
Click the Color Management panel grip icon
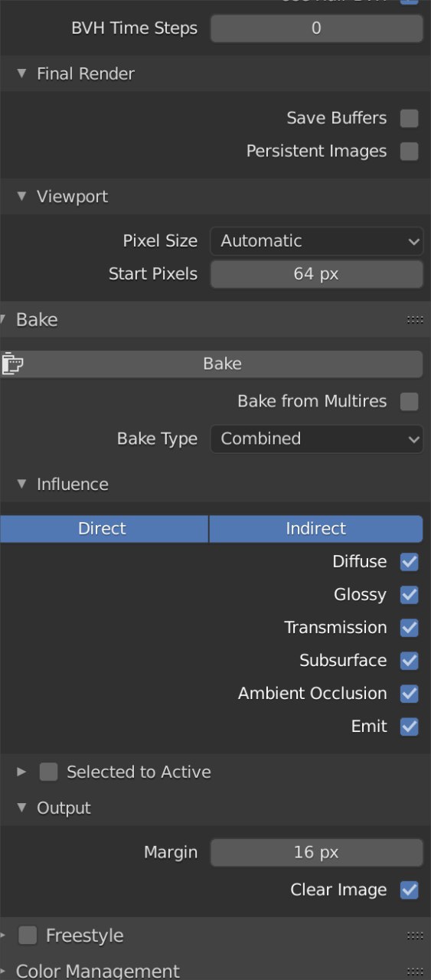pyautogui.click(x=415, y=972)
